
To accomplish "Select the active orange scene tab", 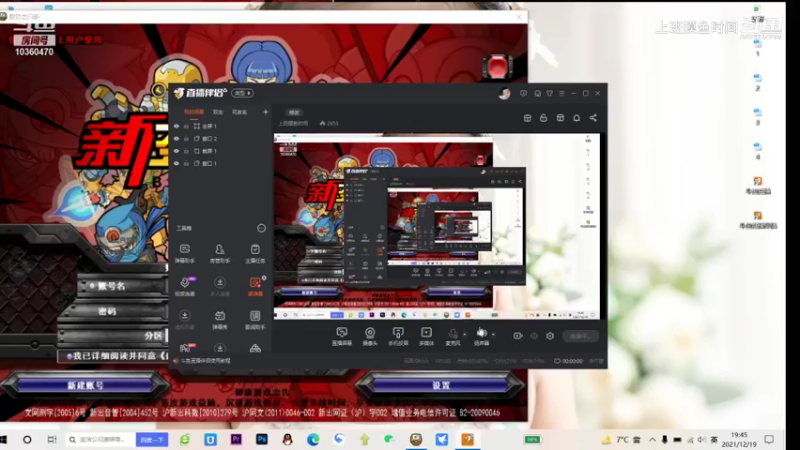I will (194, 112).
